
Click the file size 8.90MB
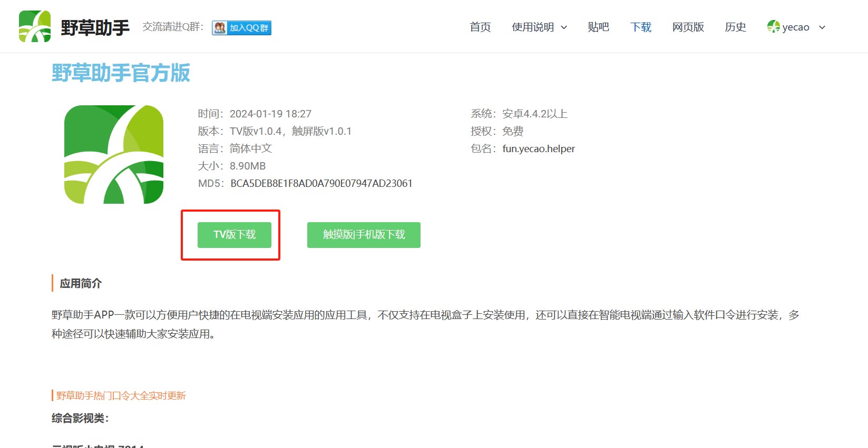click(248, 166)
